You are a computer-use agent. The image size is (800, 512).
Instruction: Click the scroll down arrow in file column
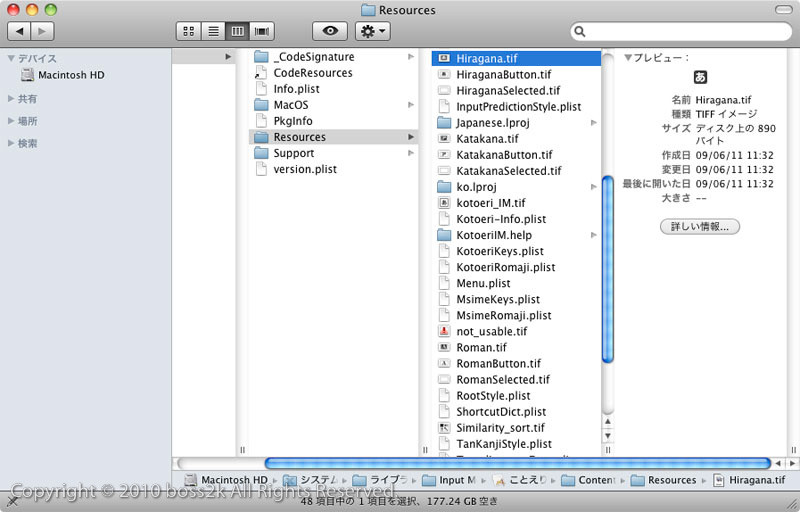[608, 436]
